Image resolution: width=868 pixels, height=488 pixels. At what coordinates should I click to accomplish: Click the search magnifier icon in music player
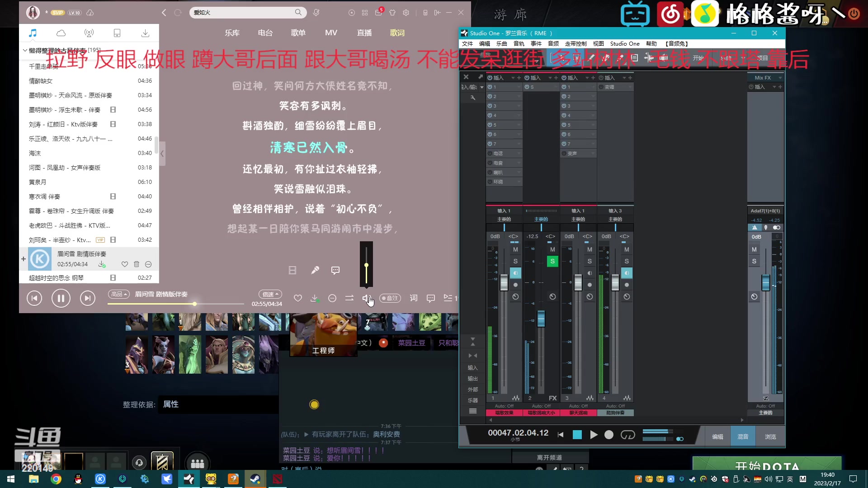298,13
